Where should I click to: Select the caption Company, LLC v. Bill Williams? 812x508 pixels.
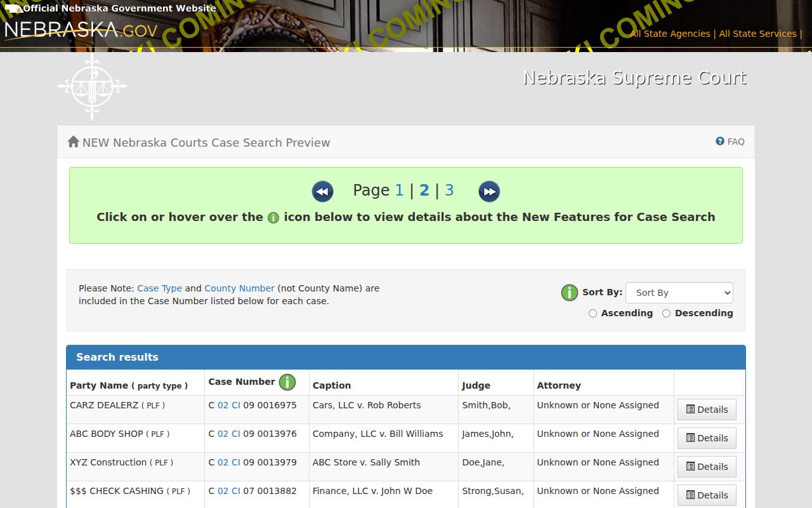[378, 434]
